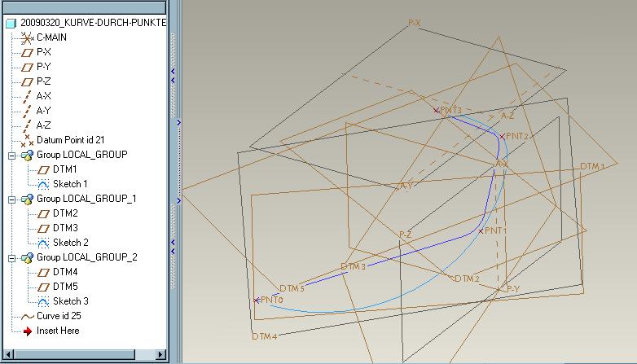This screenshot has height=364, width=637.
Task: Collapse Group LOCAL_GROUP_2 node
Action: point(11,258)
